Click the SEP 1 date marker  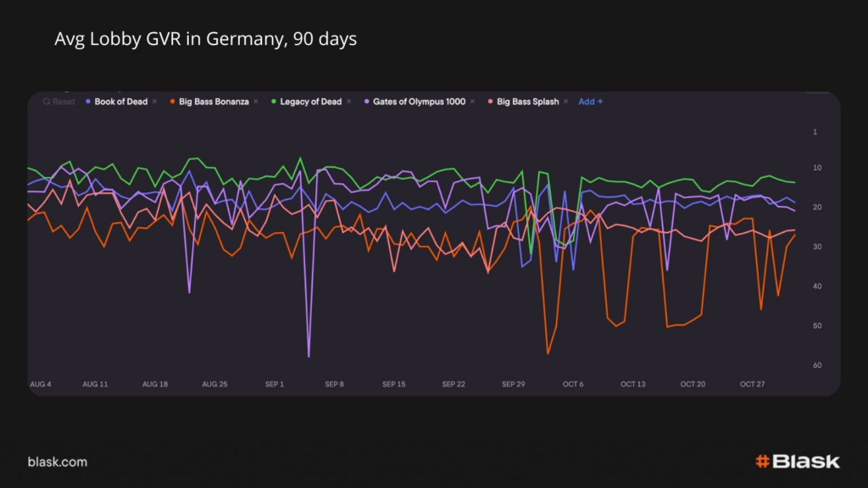tap(275, 384)
